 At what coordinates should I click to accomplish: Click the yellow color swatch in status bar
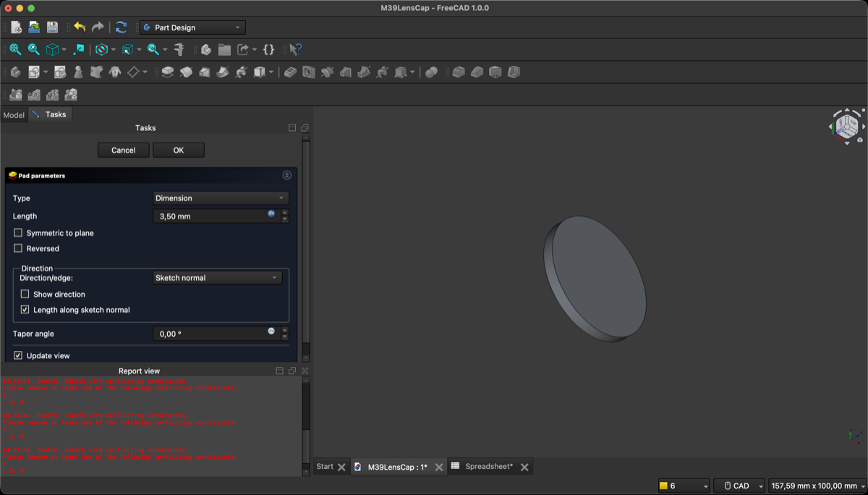point(663,486)
